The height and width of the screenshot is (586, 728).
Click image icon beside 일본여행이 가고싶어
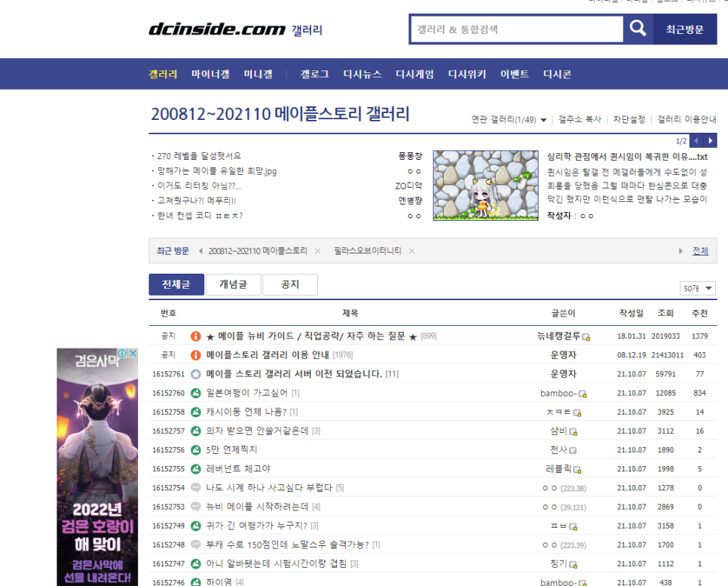coord(196,393)
